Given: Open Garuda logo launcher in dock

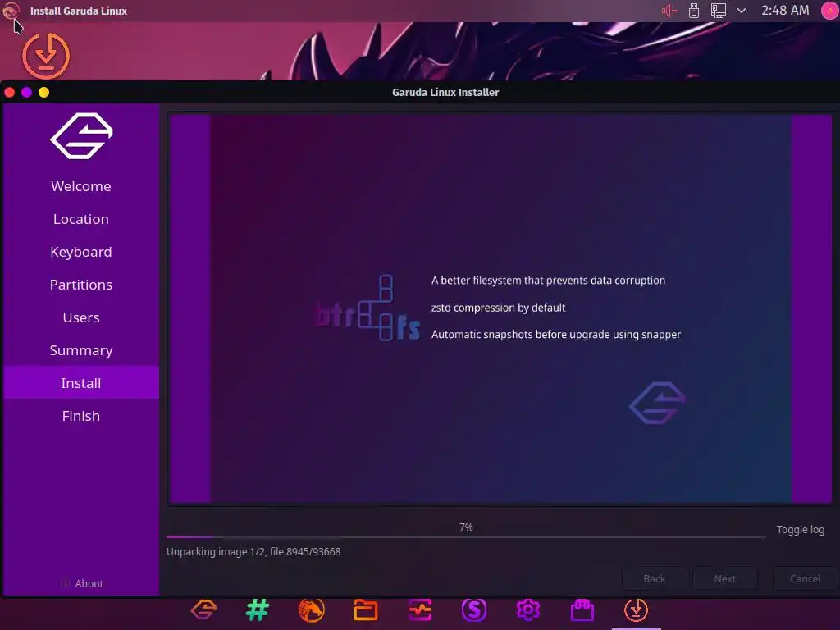Looking at the screenshot, I should (x=203, y=609).
